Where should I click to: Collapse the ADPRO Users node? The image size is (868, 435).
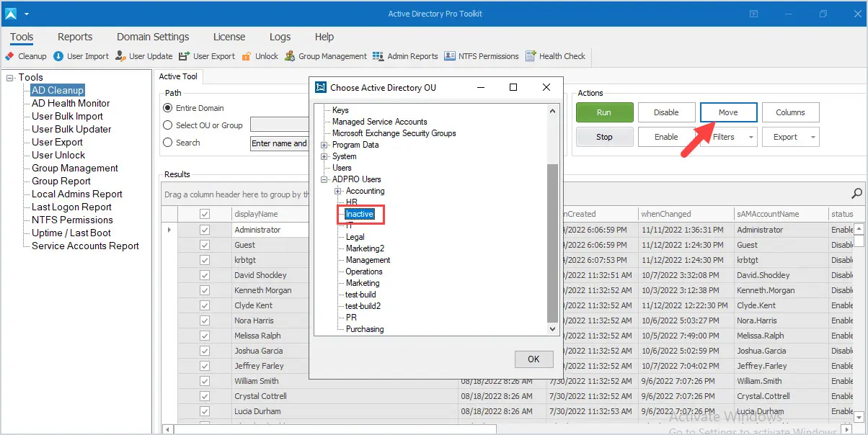324,179
